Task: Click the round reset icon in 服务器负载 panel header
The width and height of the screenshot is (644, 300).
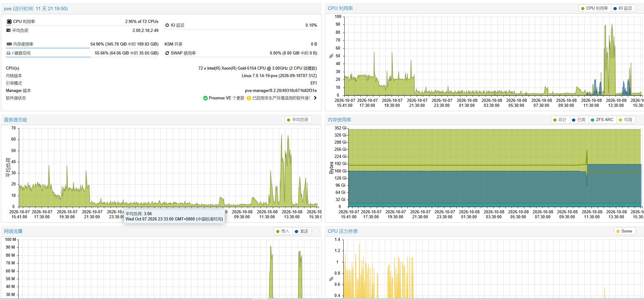Action: (316, 120)
